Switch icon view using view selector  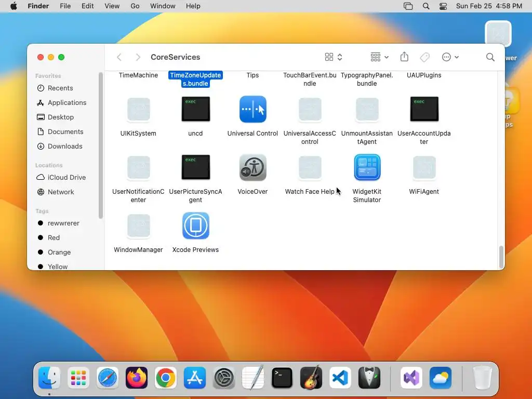[x=334, y=57]
